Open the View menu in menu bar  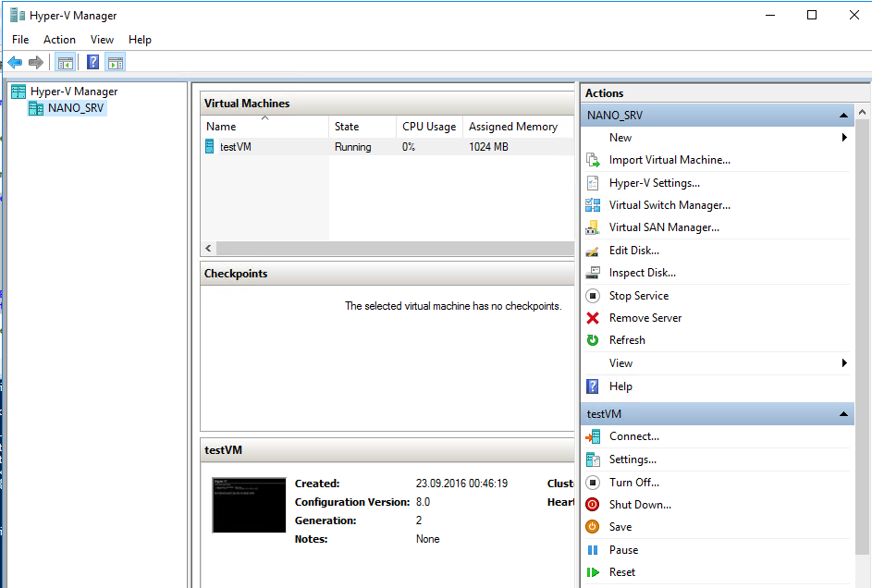tap(103, 40)
